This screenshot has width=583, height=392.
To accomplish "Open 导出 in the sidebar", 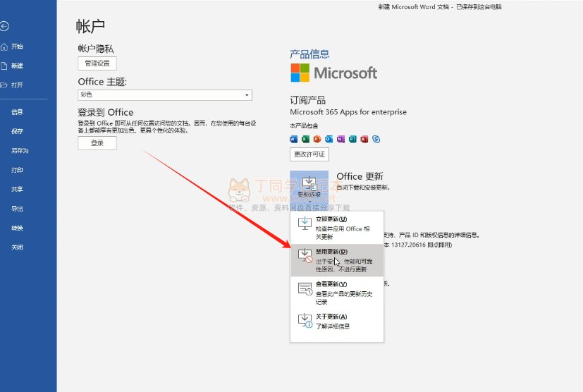I will tap(17, 209).
